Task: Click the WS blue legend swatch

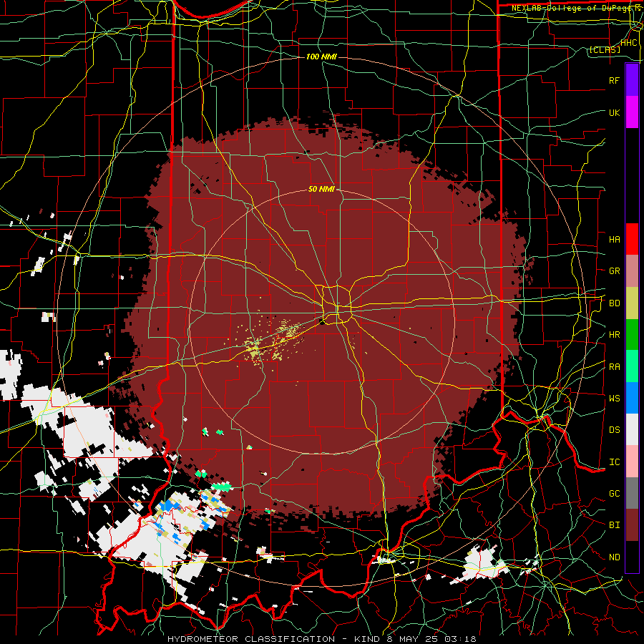Action: click(632, 398)
